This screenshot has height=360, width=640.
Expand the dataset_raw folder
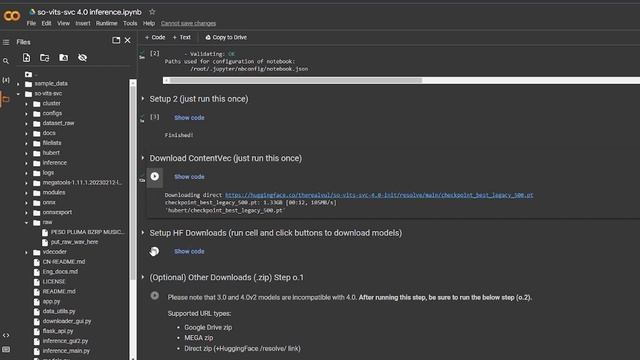pos(27,123)
